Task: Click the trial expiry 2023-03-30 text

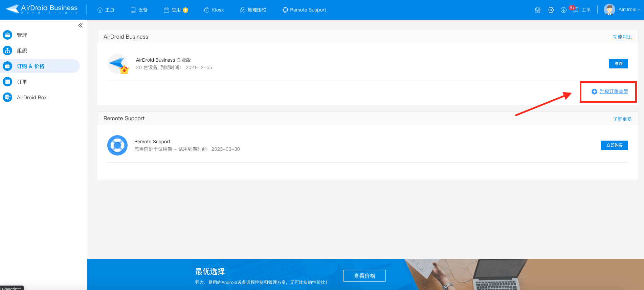Action: [x=226, y=149]
